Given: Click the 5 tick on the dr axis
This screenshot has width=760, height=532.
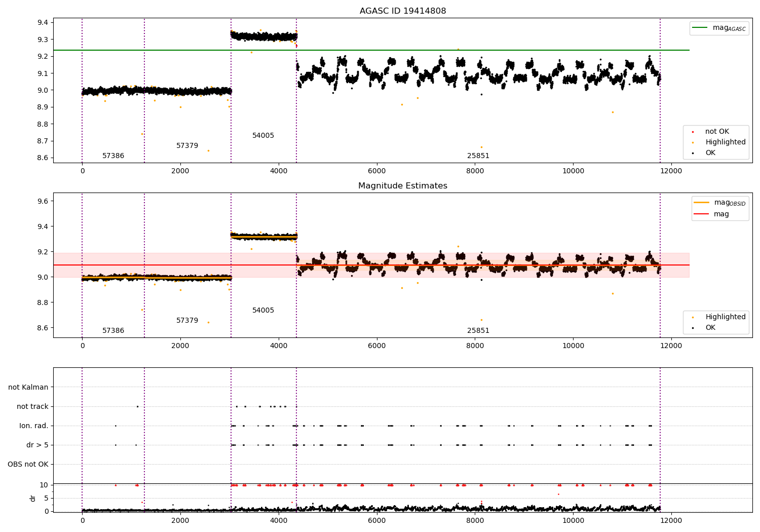Looking at the screenshot, I should 46,499.
